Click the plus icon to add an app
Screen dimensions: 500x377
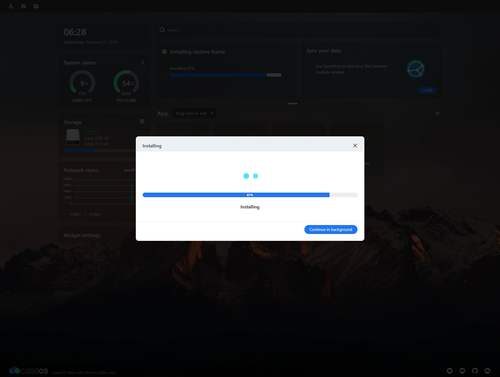(437, 113)
